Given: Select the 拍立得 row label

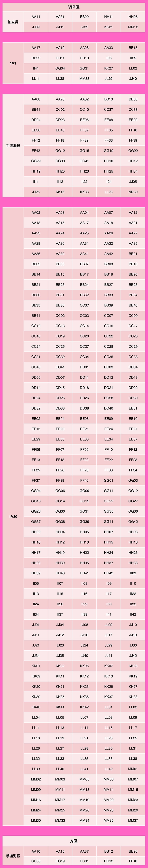Looking at the screenshot, I should 13,22.
